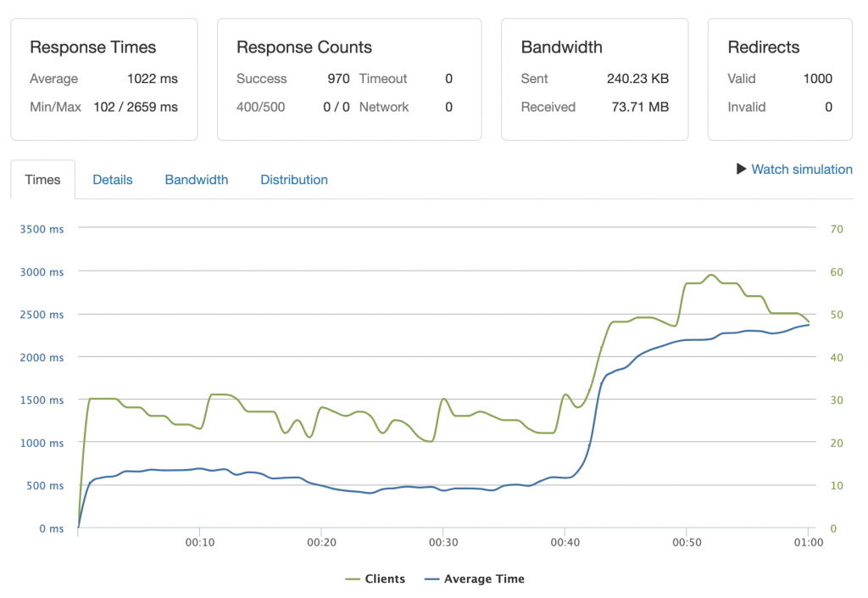Click the Invalid label in Redirects
This screenshot has width=868, height=598.
746,107
